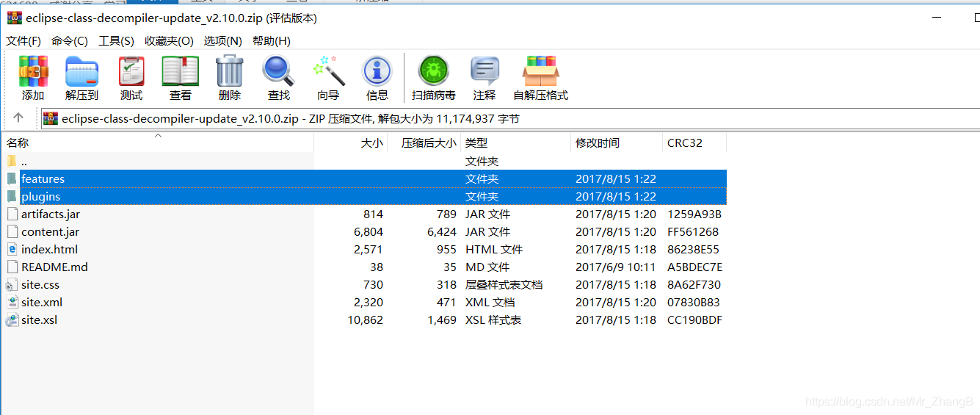
Task: Select site.css file name
Action: (x=40, y=284)
